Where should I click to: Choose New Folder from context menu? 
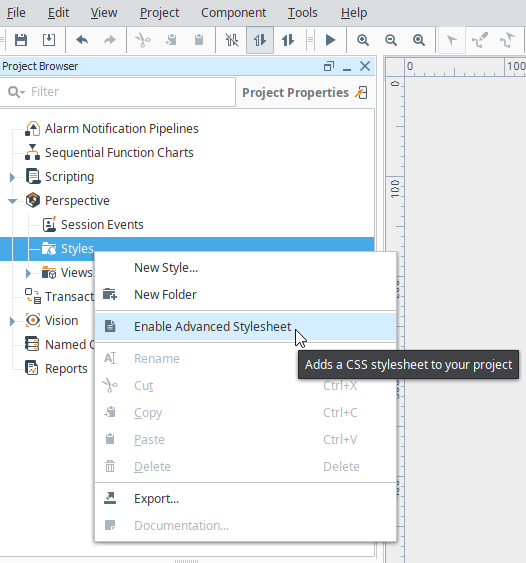coord(246,295)
